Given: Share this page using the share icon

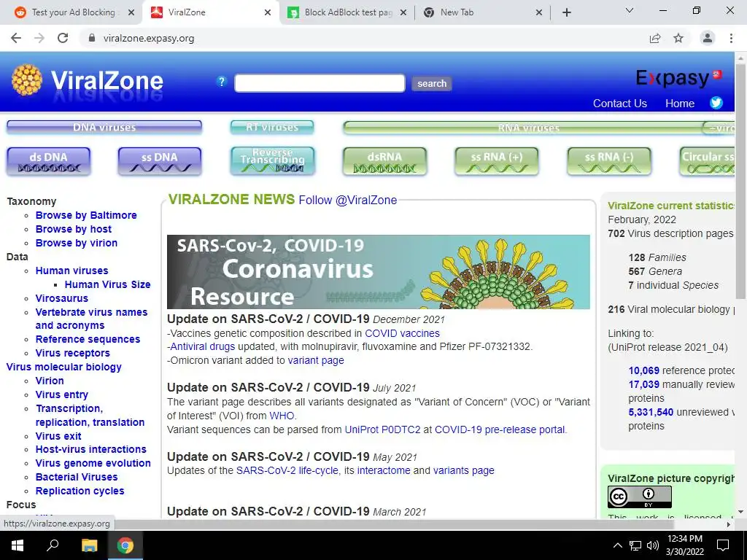Looking at the screenshot, I should [655, 38].
